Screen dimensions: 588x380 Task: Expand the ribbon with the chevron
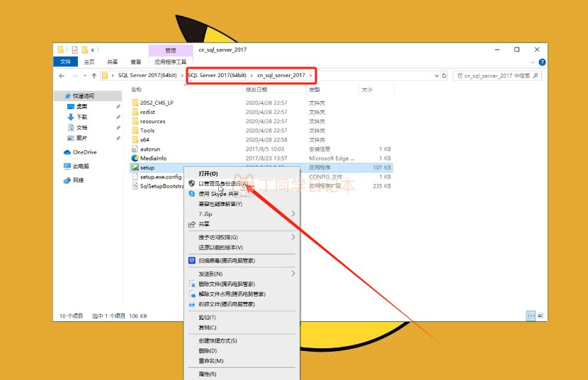533,62
